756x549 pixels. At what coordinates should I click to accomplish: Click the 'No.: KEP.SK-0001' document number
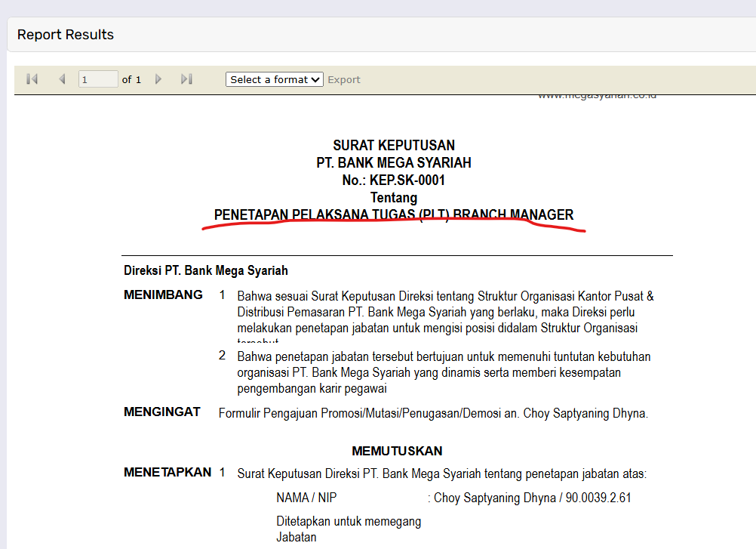point(394,180)
